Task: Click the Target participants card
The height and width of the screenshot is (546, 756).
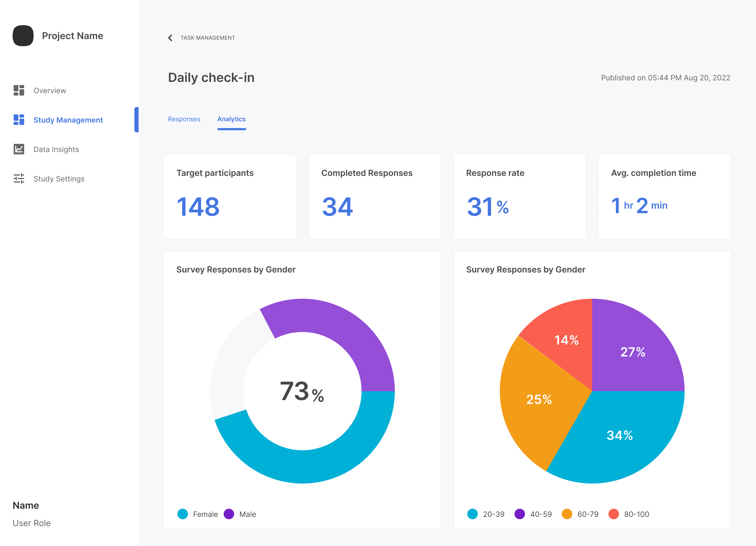Action: click(x=230, y=197)
